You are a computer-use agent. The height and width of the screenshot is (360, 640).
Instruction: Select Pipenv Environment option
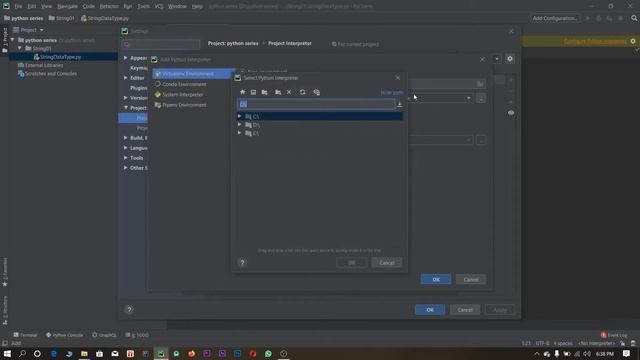click(184, 105)
